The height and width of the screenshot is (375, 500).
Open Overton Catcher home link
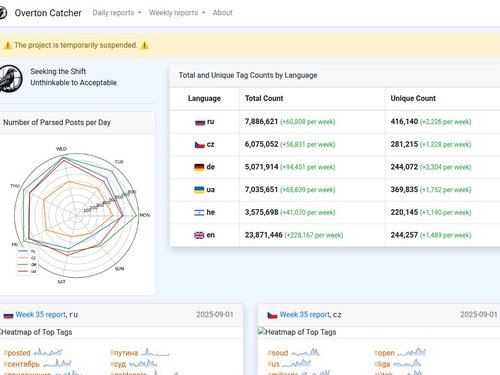coord(48,13)
